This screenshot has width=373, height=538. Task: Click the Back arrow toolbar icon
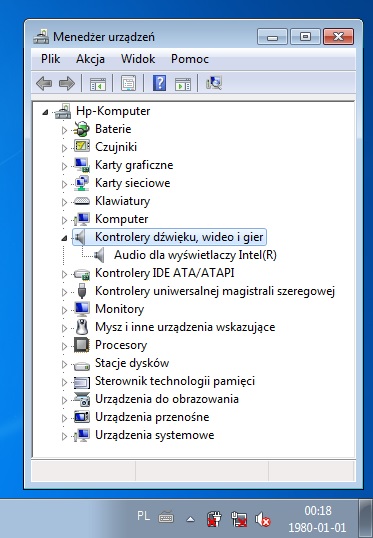pyautogui.click(x=44, y=83)
